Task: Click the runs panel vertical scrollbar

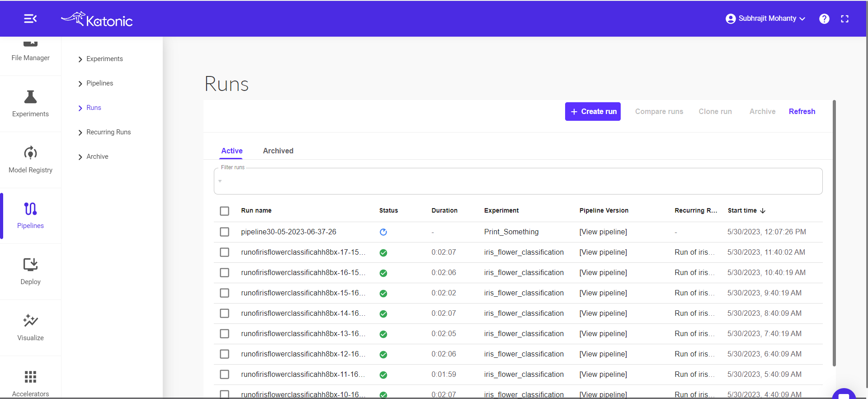Action: (x=834, y=233)
